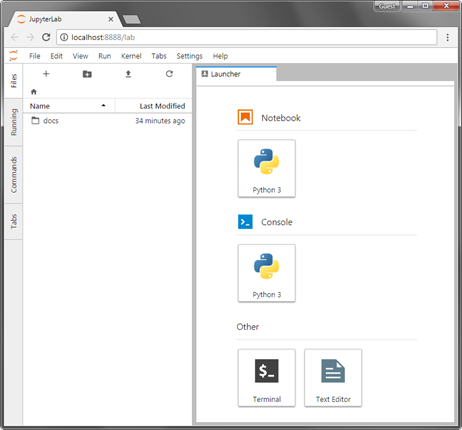Click Console section blue icon
Screen dimensions: 462x430
click(245, 222)
